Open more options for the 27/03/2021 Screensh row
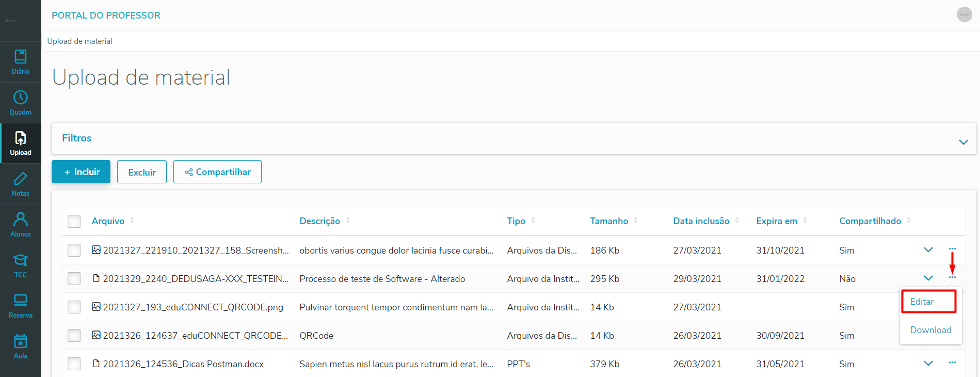This screenshot has height=377, width=980. [952, 249]
